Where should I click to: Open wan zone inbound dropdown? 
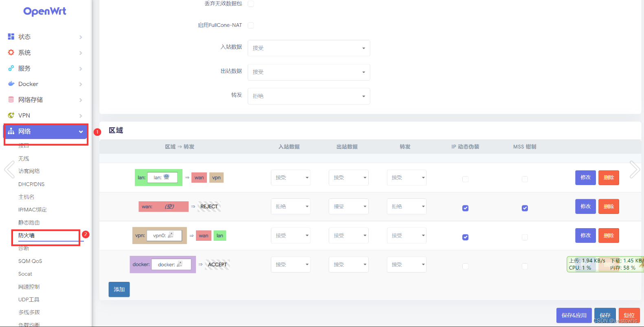click(x=290, y=206)
